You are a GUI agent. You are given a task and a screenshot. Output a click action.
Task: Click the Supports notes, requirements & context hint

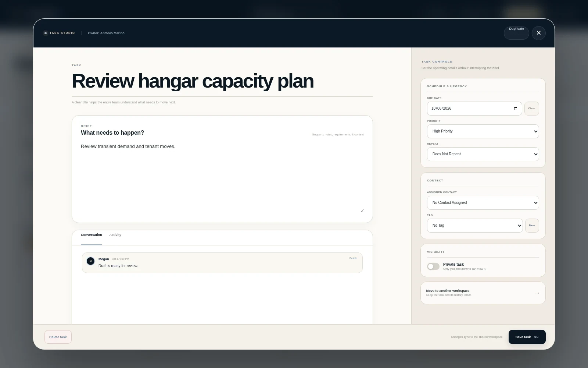(338, 135)
